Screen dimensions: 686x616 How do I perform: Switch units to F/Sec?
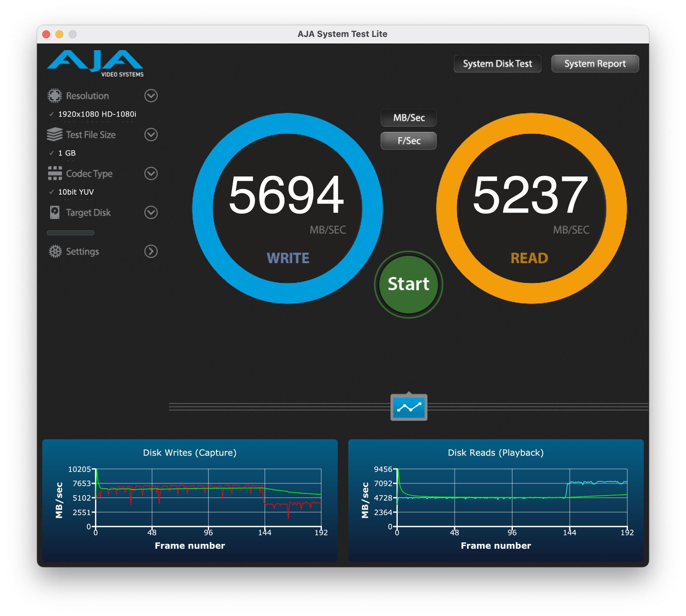point(409,141)
